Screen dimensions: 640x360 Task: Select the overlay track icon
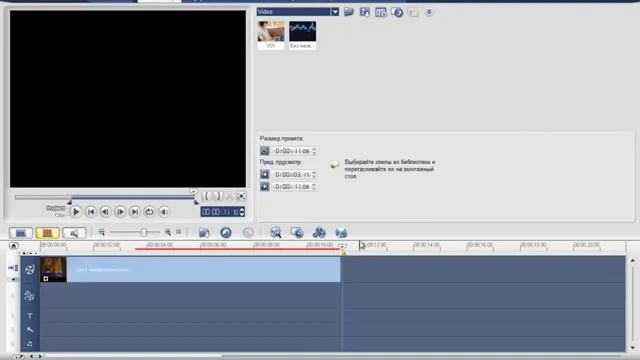tap(29, 296)
